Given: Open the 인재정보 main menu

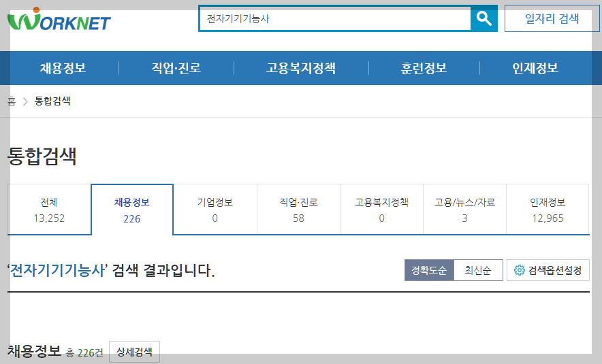Looking at the screenshot, I should [x=535, y=68].
